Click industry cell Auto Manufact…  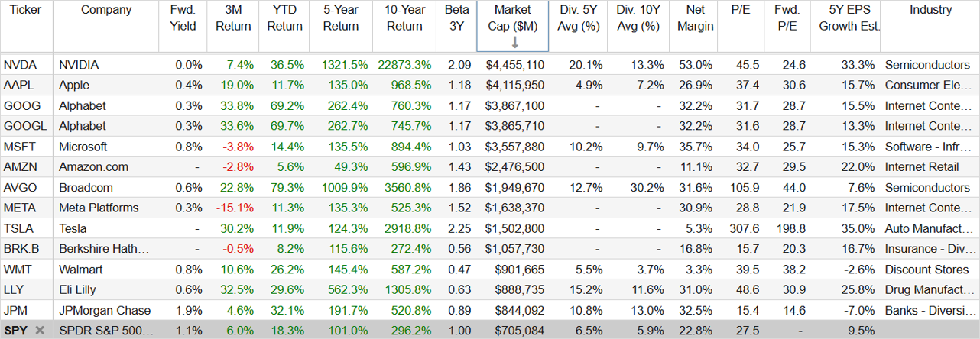(x=930, y=228)
